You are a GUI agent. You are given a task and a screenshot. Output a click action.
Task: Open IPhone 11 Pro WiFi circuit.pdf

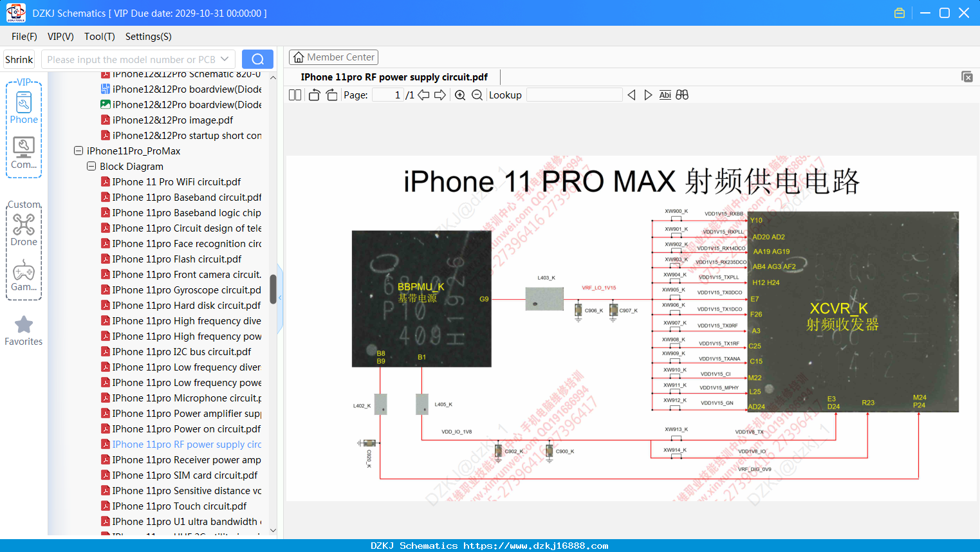point(177,182)
